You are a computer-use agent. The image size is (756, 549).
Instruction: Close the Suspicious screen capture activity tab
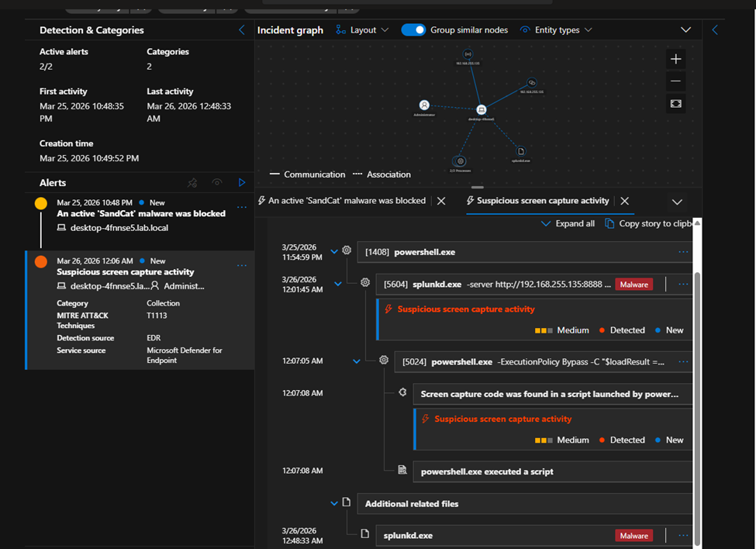pyautogui.click(x=624, y=201)
